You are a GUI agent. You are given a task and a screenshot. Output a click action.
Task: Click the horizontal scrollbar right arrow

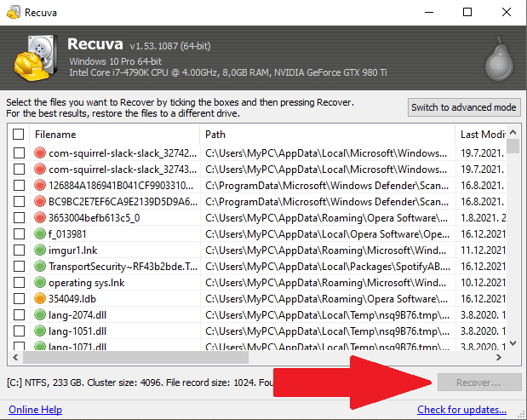[x=499, y=357]
